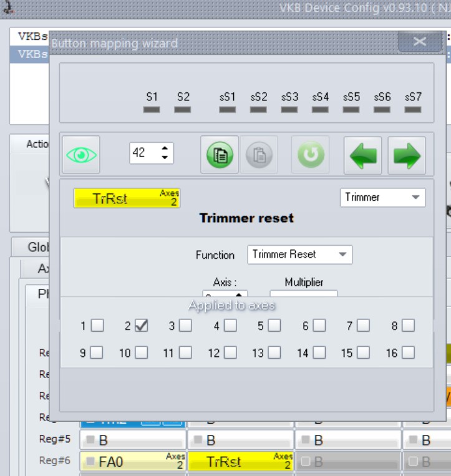
Task: Click the green circular reset icon
Action: (x=311, y=155)
